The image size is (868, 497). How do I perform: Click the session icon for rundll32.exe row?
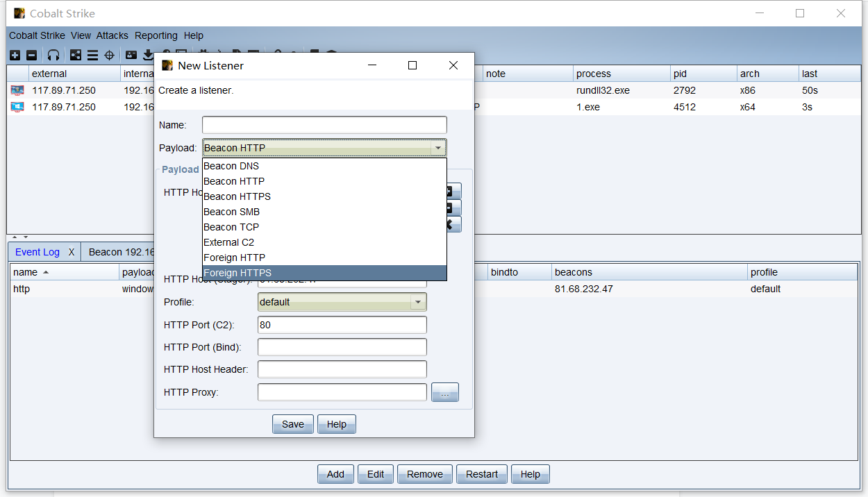(x=17, y=90)
